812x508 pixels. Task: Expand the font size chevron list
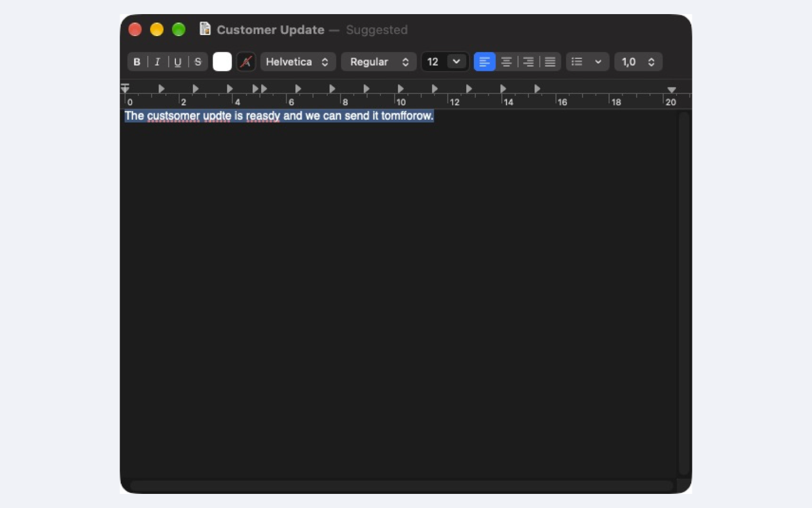pos(457,62)
